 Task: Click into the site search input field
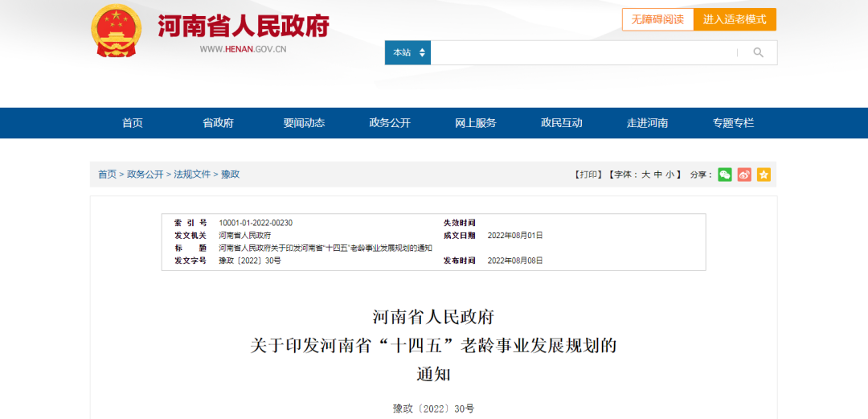(583, 53)
